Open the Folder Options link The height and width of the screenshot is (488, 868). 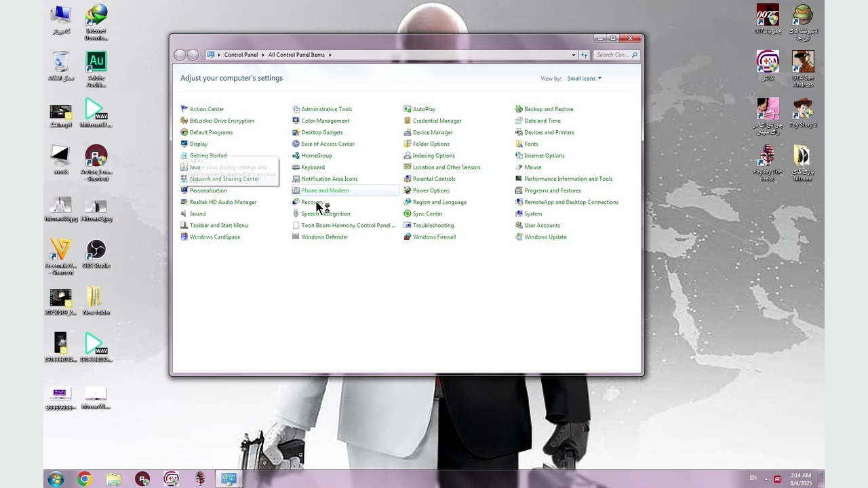pos(431,144)
